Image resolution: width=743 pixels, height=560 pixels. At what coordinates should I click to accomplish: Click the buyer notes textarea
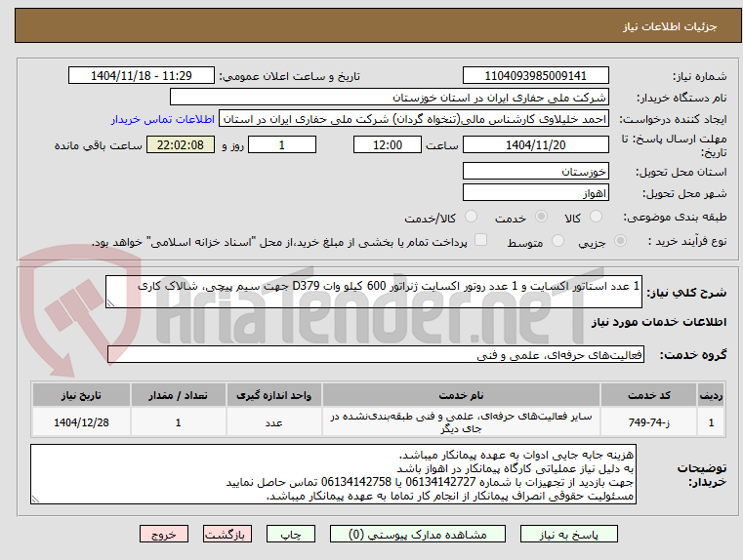(x=333, y=474)
